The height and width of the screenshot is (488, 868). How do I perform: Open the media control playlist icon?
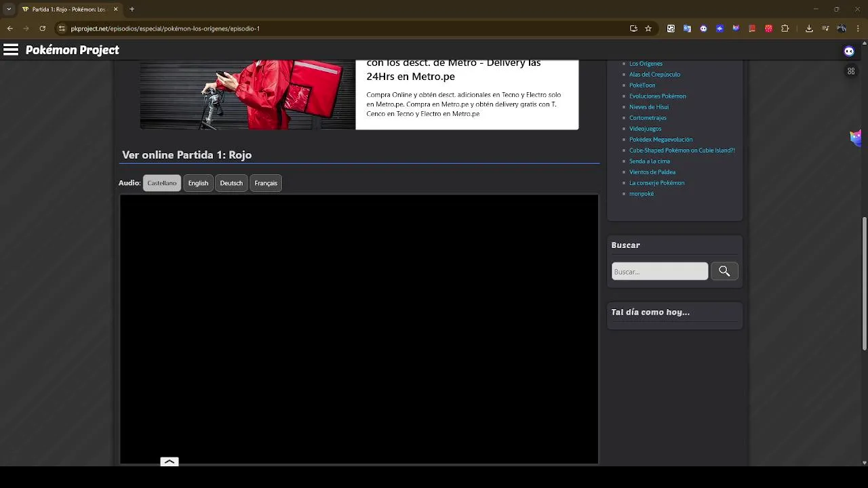point(825,28)
